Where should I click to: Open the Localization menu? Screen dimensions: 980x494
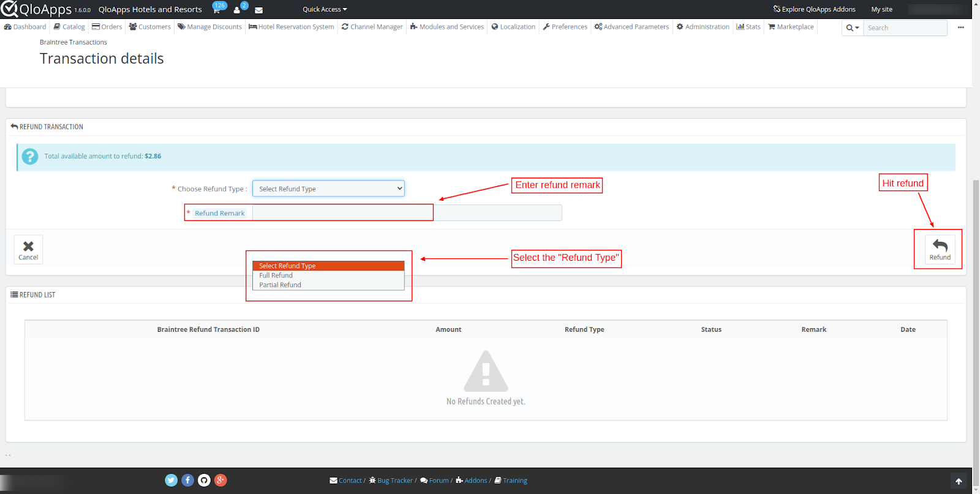click(513, 27)
